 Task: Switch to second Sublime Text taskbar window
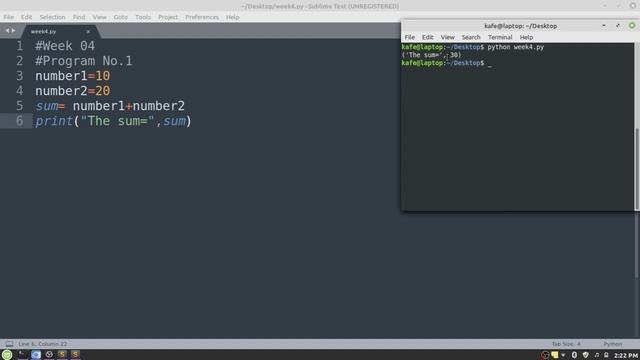[75, 355]
